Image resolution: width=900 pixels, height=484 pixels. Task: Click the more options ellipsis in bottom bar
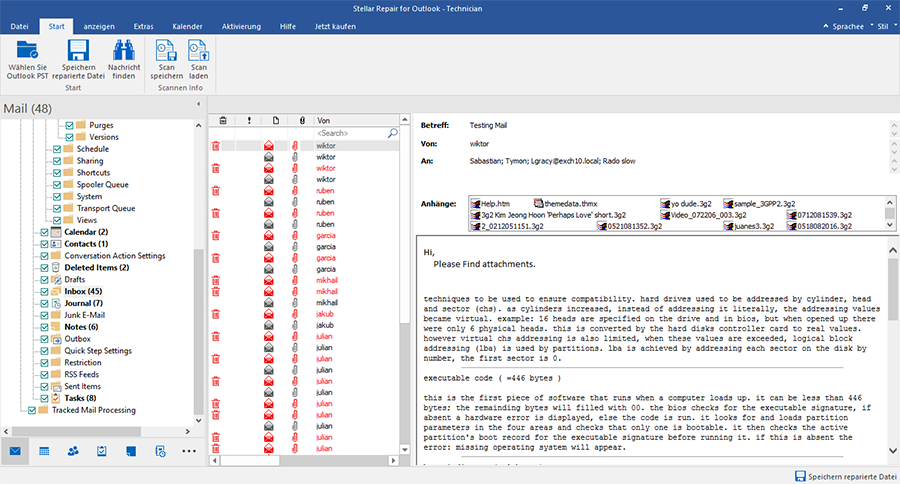coord(190,451)
